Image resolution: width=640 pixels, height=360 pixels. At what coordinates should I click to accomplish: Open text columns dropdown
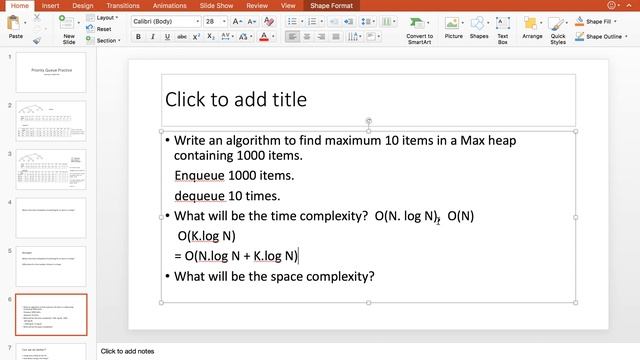(x=388, y=21)
